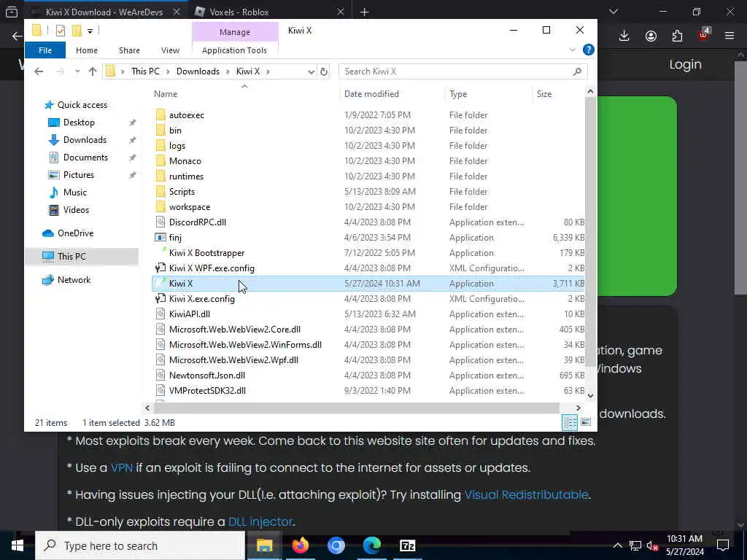Screen dimensions: 747x560
Task: Click the search magnifier icon in File Explorer
Action: 577,71
